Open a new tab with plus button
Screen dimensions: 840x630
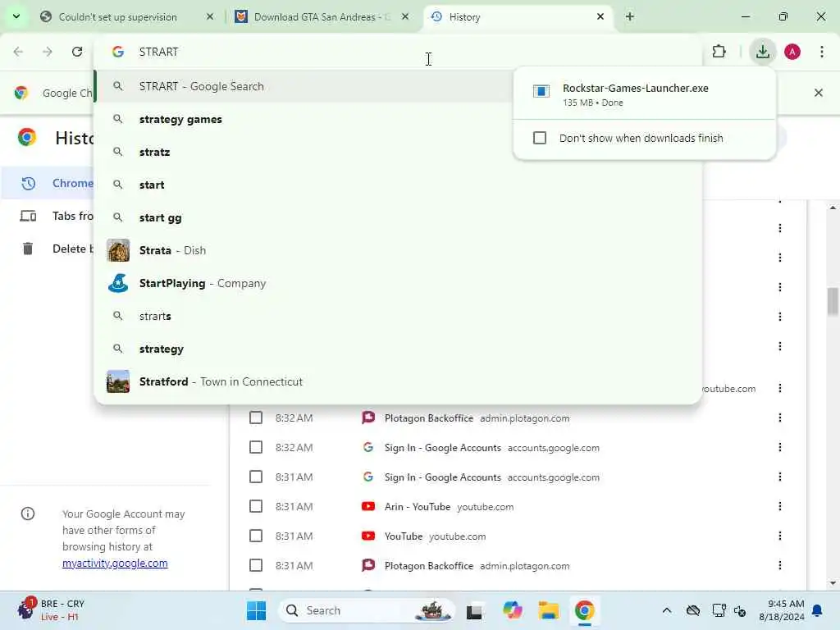pos(630,17)
